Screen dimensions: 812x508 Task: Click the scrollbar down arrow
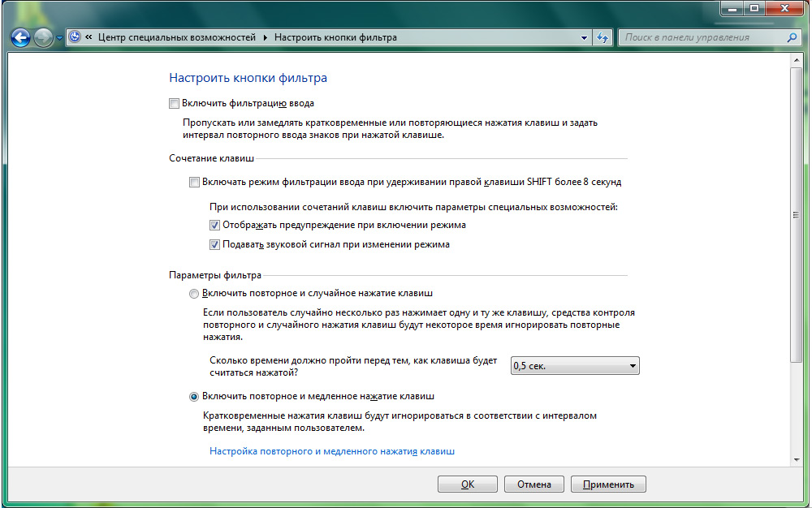click(x=797, y=459)
